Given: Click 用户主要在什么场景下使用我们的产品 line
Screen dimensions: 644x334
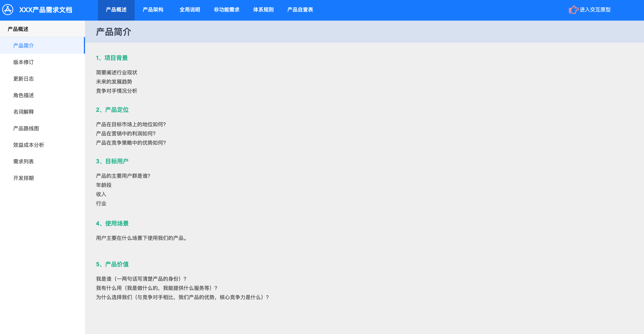Looking at the screenshot, I should click(x=141, y=238).
